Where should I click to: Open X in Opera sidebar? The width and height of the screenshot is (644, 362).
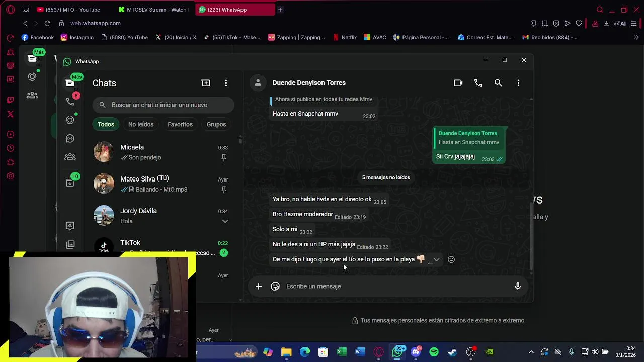10,114
